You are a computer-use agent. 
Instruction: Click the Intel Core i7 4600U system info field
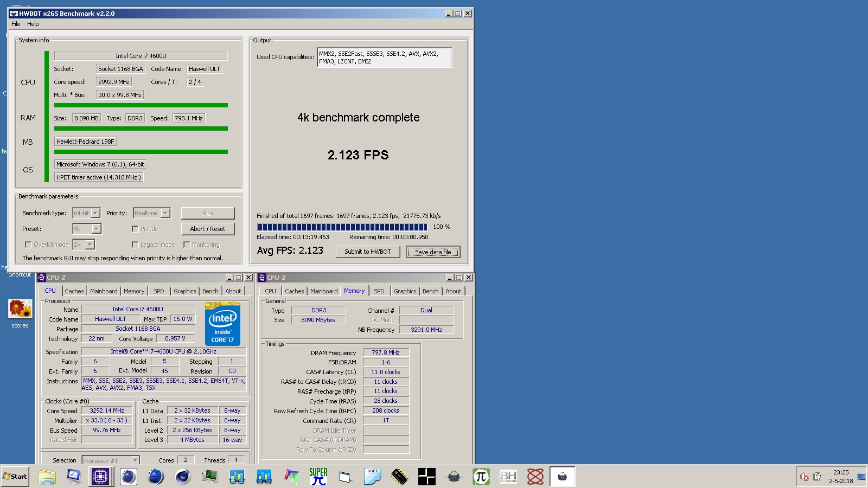[x=141, y=56]
